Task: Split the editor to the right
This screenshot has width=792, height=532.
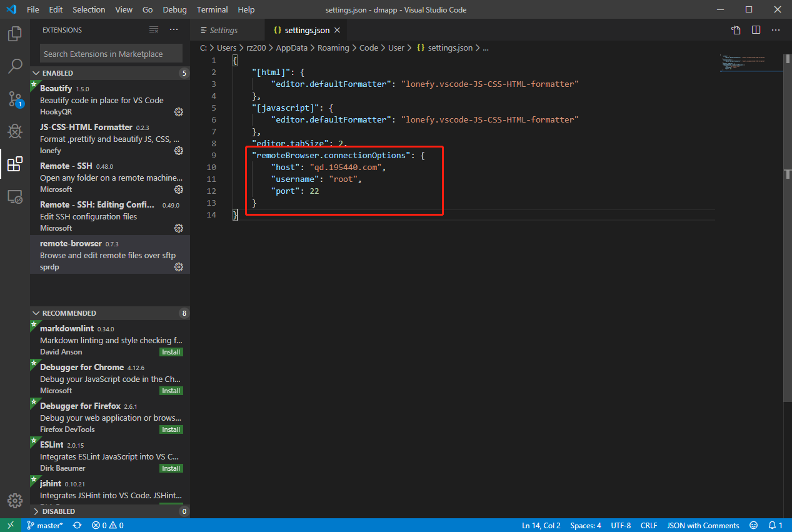Action: (756, 30)
